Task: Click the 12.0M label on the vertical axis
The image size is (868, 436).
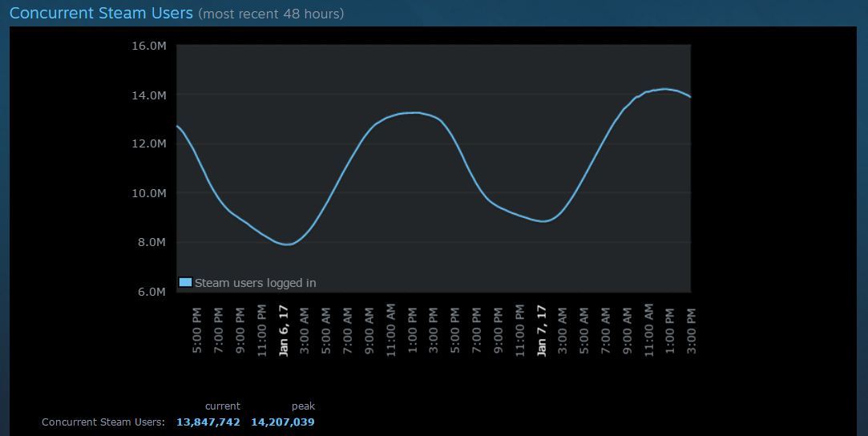Action: tap(148, 143)
